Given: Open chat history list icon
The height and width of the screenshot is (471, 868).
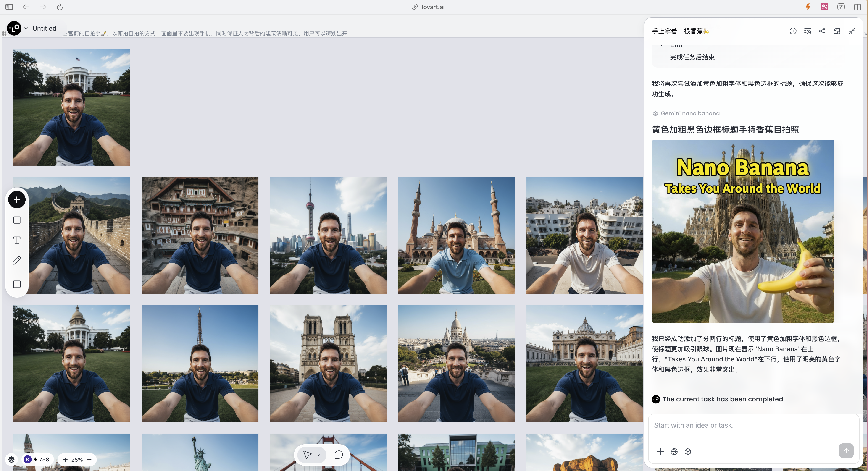Looking at the screenshot, I should [x=808, y=31].
